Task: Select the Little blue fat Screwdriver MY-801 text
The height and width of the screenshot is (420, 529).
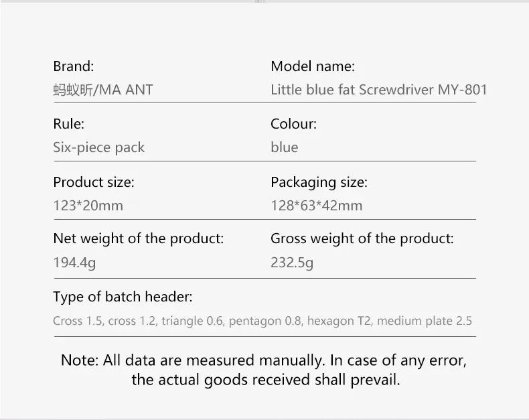Action: [378, 90]
